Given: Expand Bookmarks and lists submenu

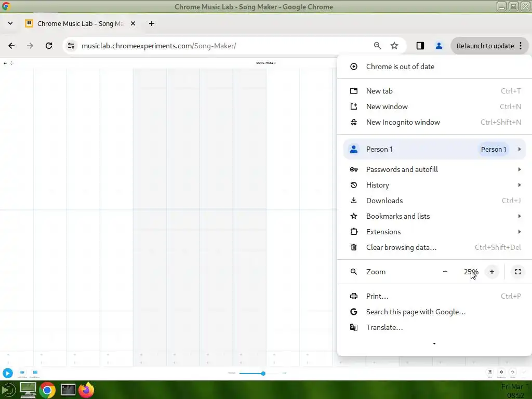Looking at the screenshot, I should (434, 216).
